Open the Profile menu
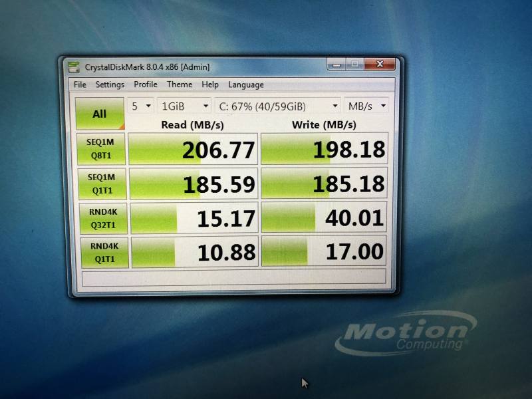This screenshot has height=399, width=532. coord(146,84)
